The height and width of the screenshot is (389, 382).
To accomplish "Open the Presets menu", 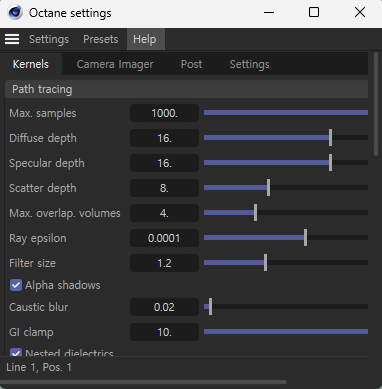I will coord(101,39).
